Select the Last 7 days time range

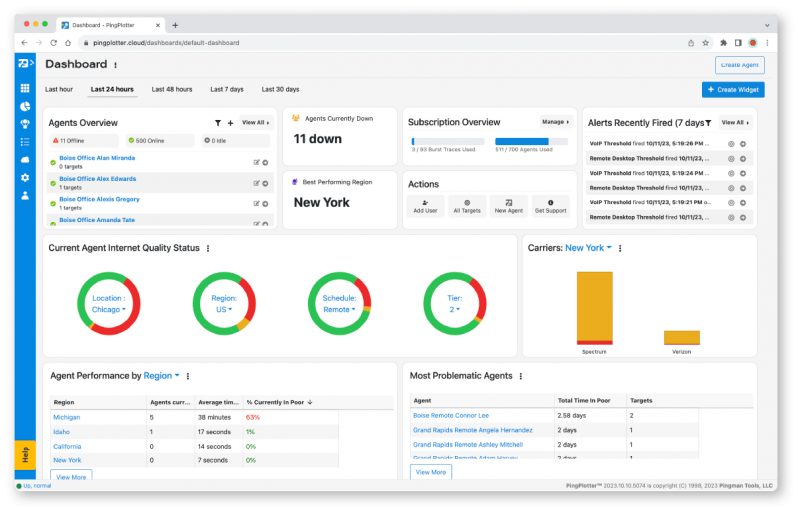[x=227, y=89]
